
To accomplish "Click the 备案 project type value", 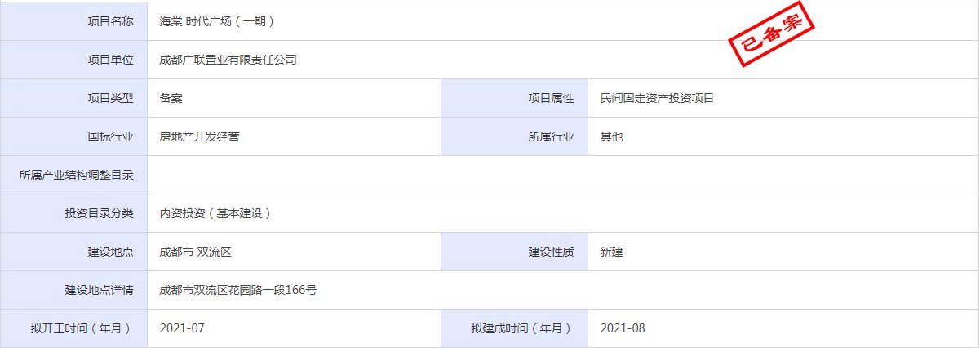I will pos(171,98).
